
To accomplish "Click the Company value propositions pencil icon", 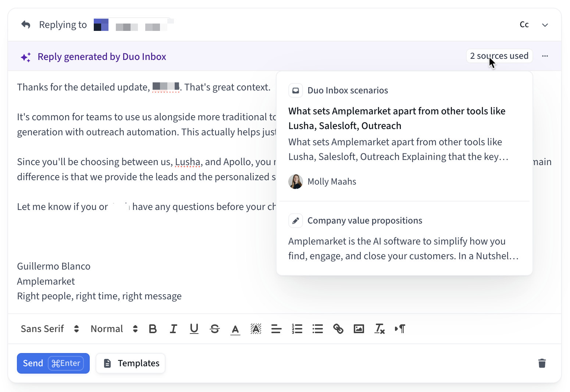I will point(296,221).
